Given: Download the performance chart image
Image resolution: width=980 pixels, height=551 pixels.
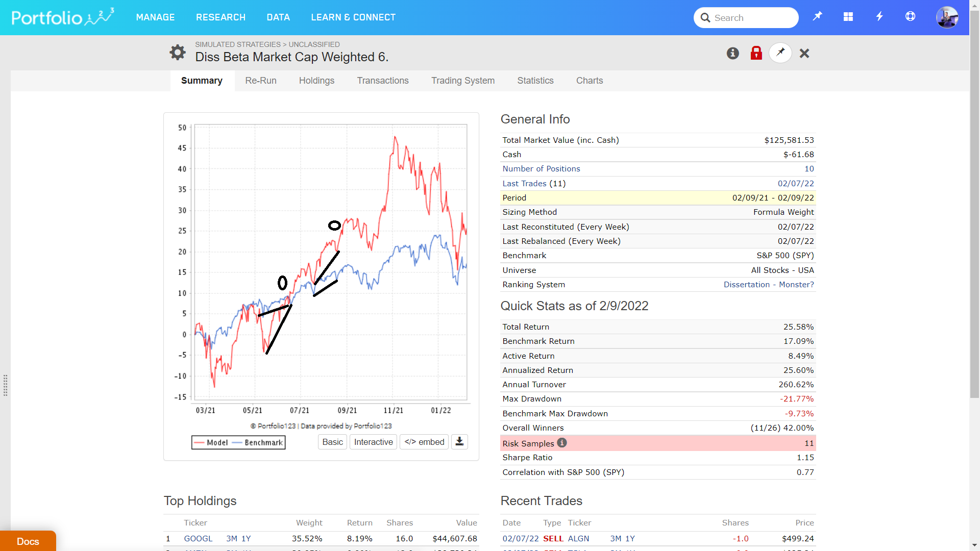Looking at the screenshot, I should click(x=459, y=442).
